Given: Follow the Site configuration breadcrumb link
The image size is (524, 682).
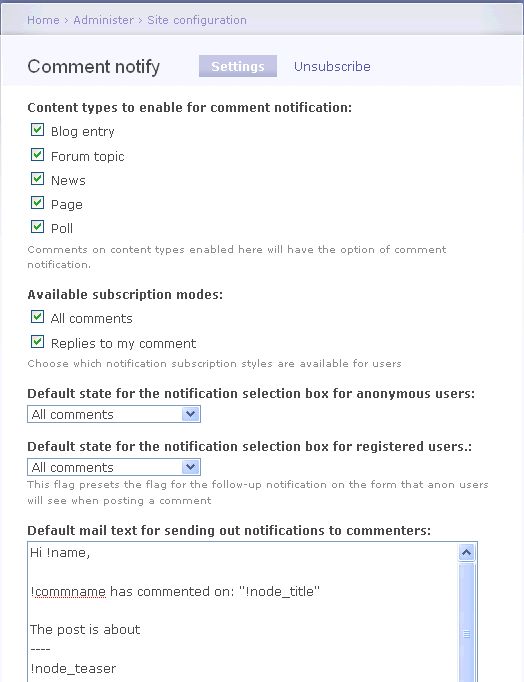Looking at the screenshot, I should pos(197,20).
